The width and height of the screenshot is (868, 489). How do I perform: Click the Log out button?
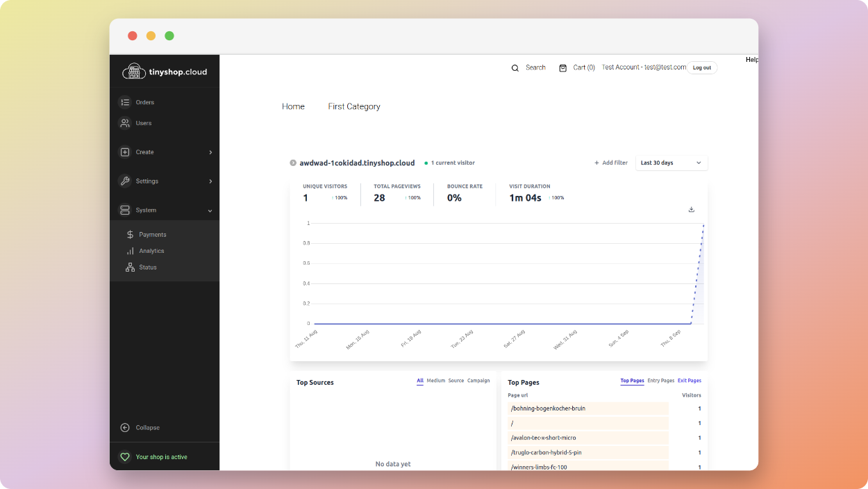pyautogui.click(x=701, y=67)
